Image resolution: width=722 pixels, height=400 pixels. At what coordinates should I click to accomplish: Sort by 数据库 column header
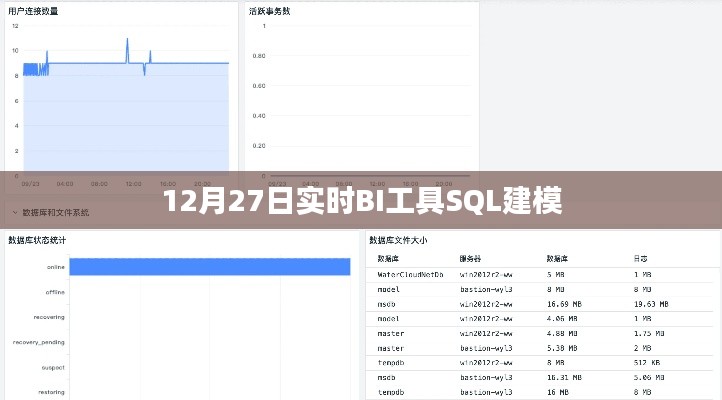click(x=390, y=257)
